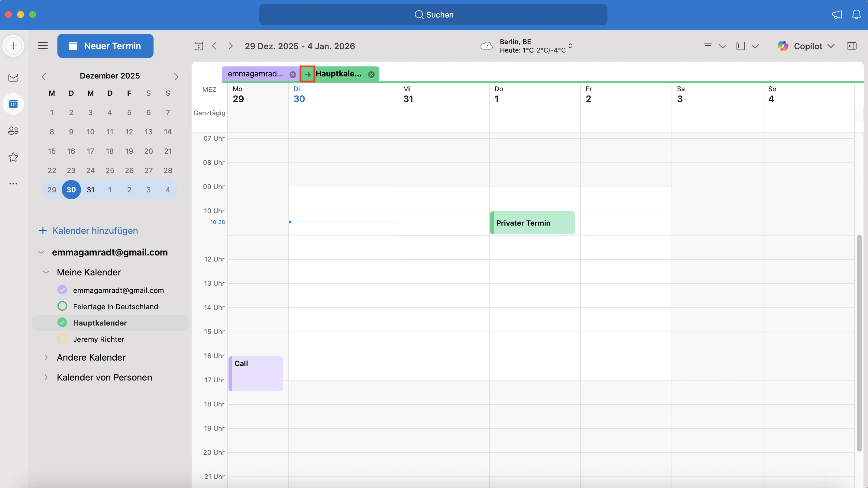Enable Jeremy Richter calendar
Image resolution: width=868 pixels, height=488 pixels.
[62, 339]
